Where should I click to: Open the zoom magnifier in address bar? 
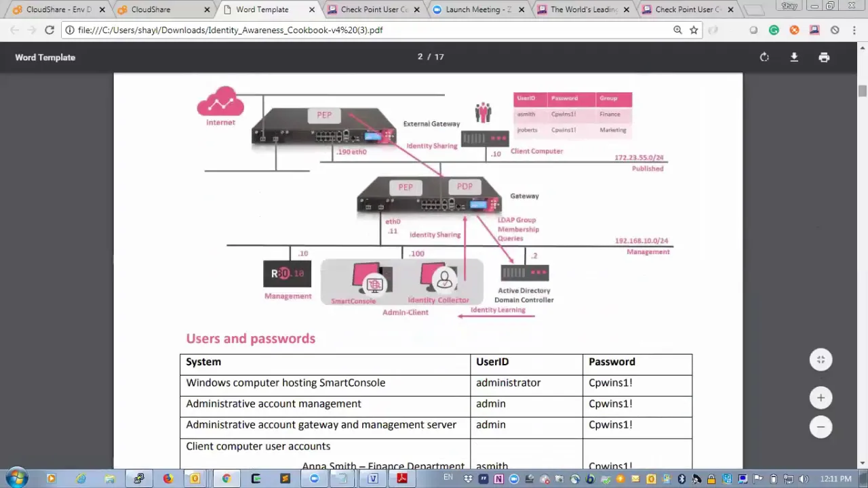[677, 30]
